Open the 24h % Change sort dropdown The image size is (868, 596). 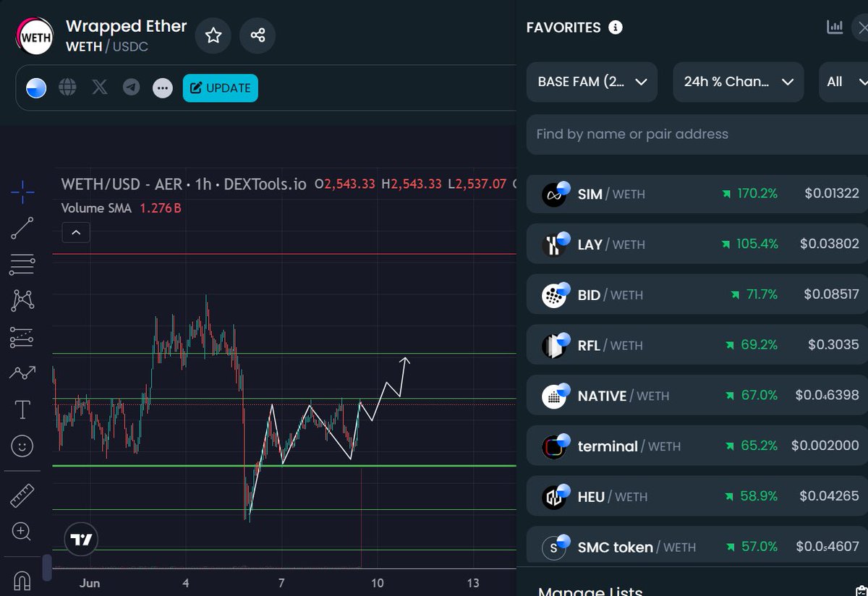pos(739,82)
